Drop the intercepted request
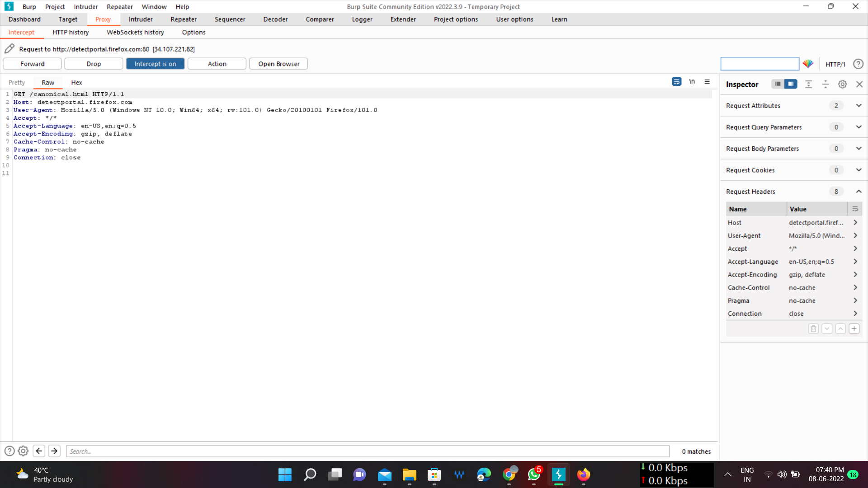The image size is (868, 488). 94,64
